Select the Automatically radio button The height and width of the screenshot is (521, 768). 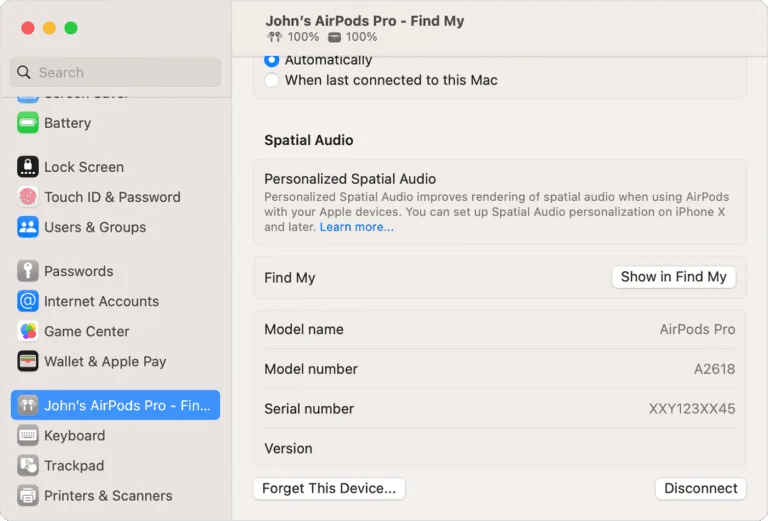pos(272,60)
